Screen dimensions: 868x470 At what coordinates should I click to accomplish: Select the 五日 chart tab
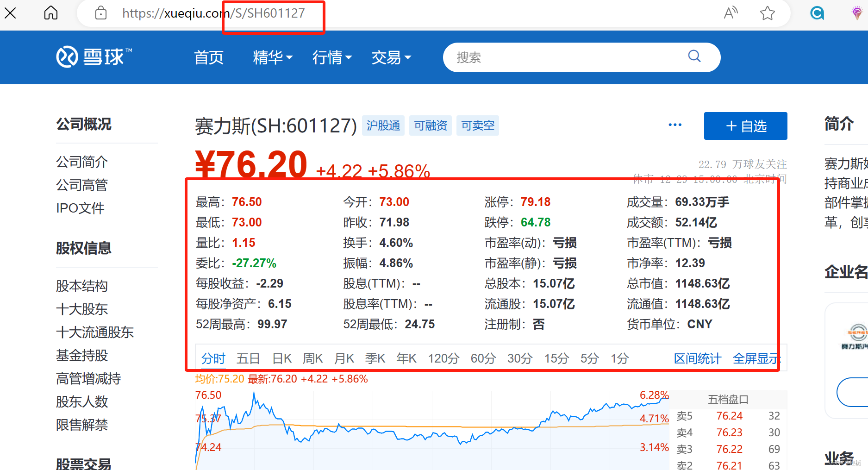[x=248, y=358]
